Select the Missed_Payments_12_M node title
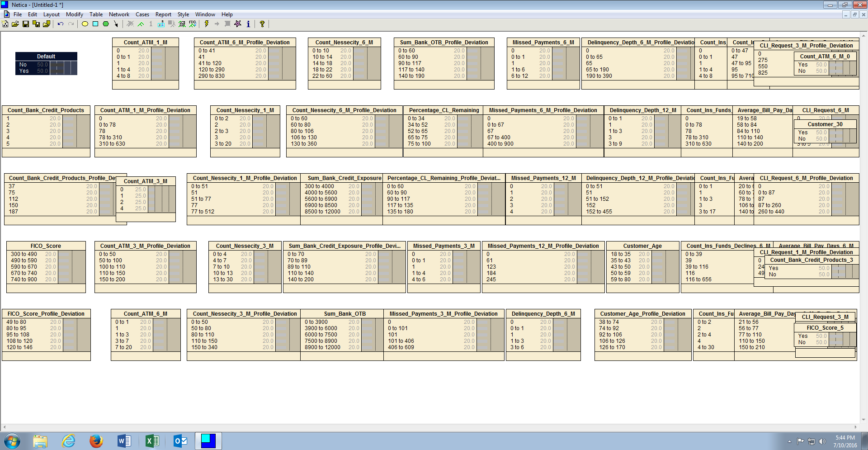The width and height of the screenshot is (868, 450). pyautogui.click(x=543, y=178)
